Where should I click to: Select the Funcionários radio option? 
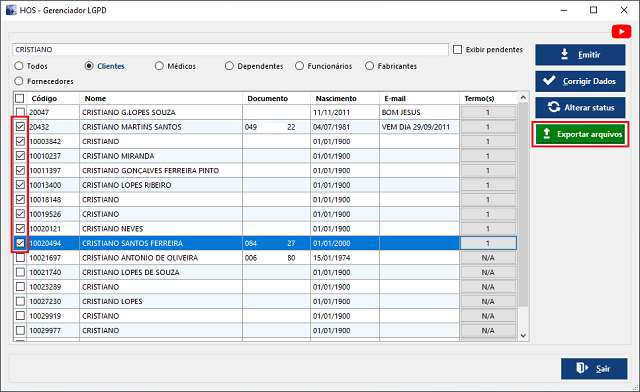click(x=300, y=66)
